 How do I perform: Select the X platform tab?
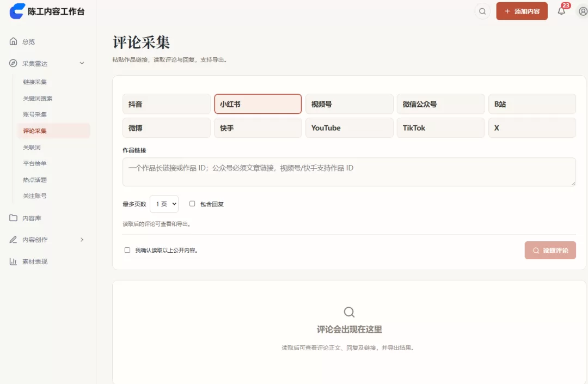click(x=532, y=128)
